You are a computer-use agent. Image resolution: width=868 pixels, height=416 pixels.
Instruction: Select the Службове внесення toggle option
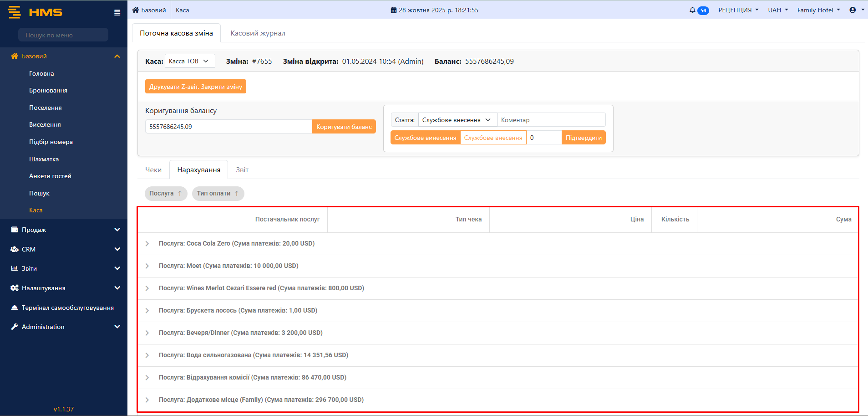[493, 138]
